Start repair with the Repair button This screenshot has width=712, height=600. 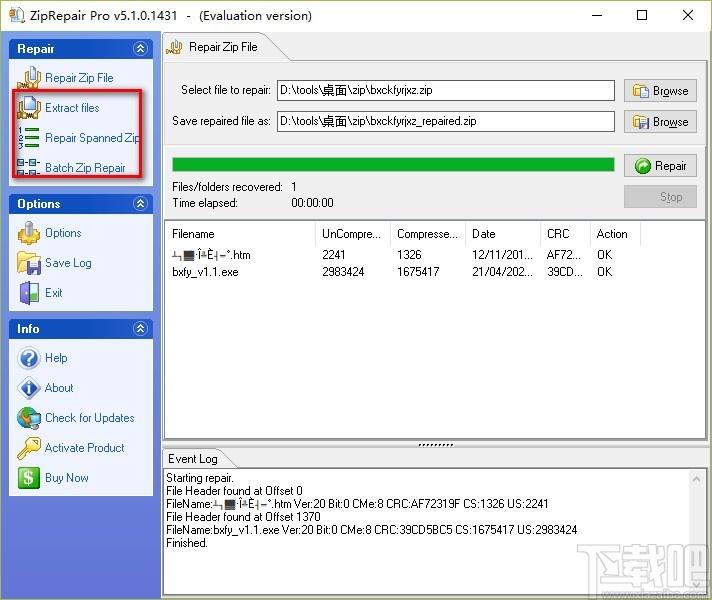point(660,166)
